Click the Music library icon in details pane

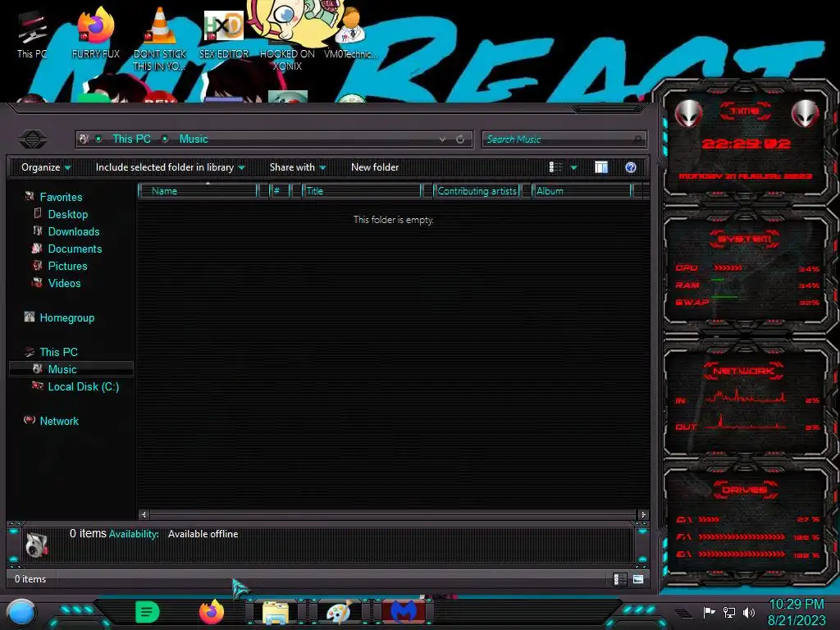point(36,545)
